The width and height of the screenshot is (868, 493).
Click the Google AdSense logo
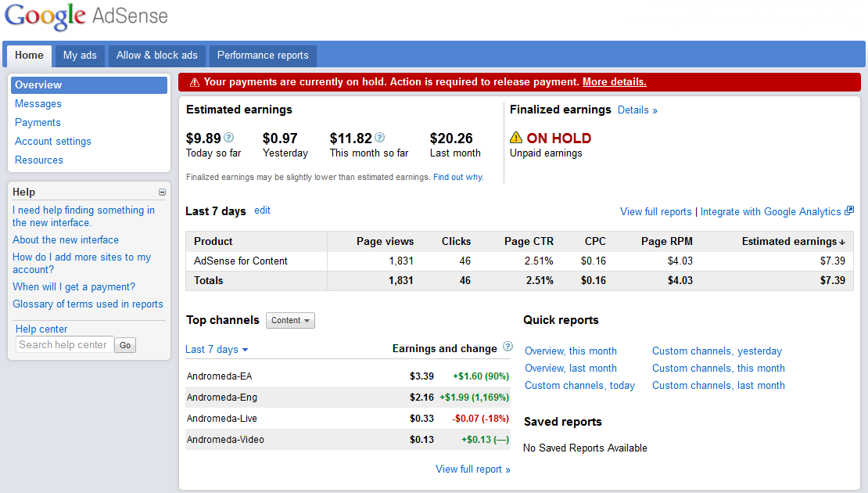[x=86, y=16]
